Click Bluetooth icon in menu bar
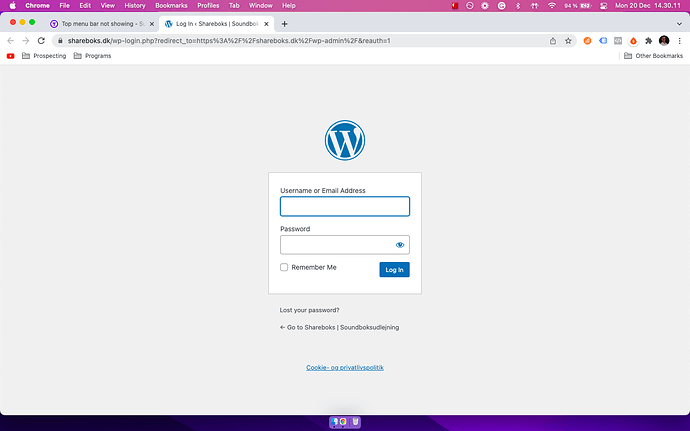The height and width of the screenshot is (431, 690). pos(518,6)
